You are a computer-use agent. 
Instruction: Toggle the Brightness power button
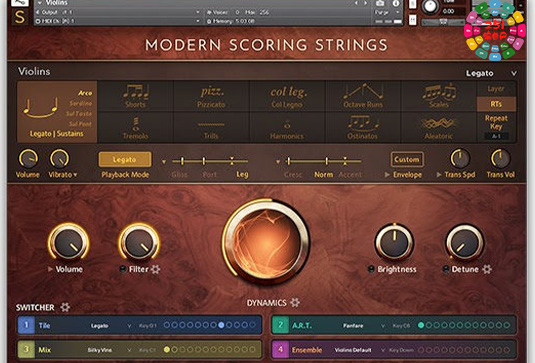point(371,269)
